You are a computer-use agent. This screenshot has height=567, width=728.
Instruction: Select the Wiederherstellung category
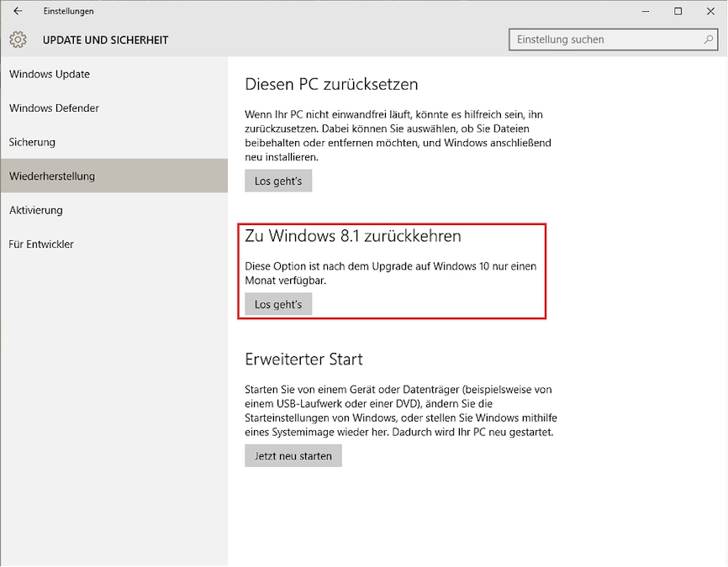tap(53, 176)
